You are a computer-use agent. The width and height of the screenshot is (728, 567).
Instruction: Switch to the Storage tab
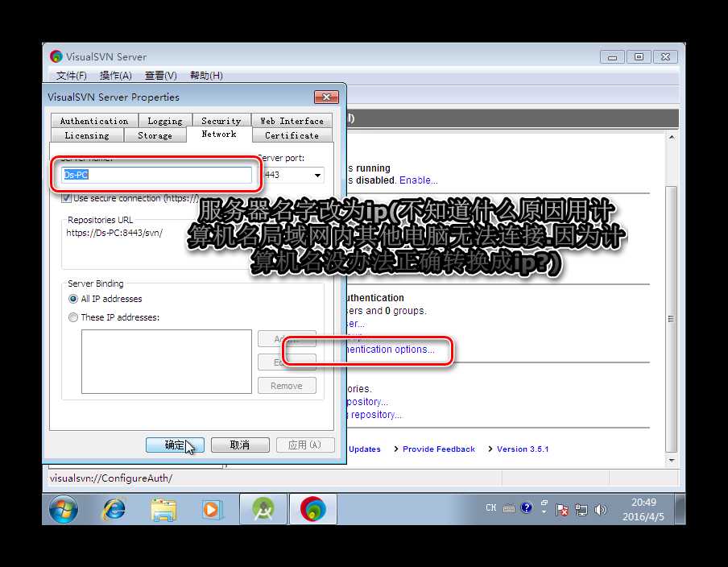pyautogui.click(x=155, y=135)
